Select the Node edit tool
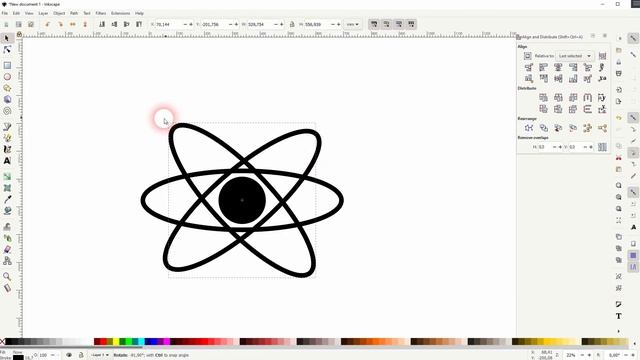Image resolution: width=640 pixels, height=360 pixels. [x=7, y=50]
